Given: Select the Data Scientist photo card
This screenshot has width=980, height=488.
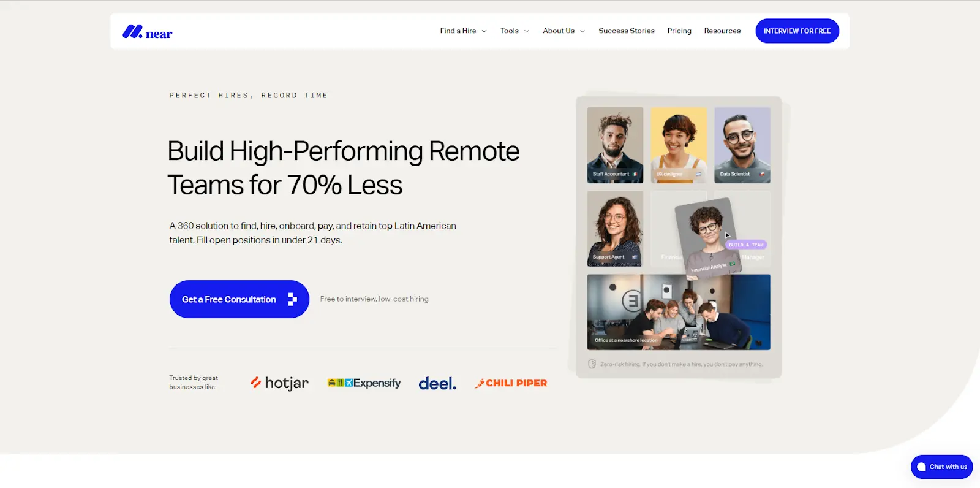Looking at the screenshot, I should 742,145.
